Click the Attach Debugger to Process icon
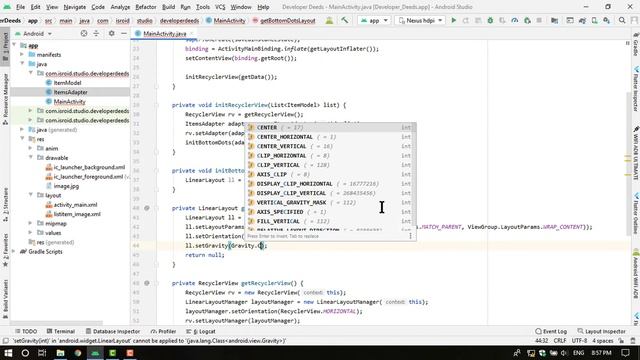The width and height of the screenshot is (640, 360). 527,20
